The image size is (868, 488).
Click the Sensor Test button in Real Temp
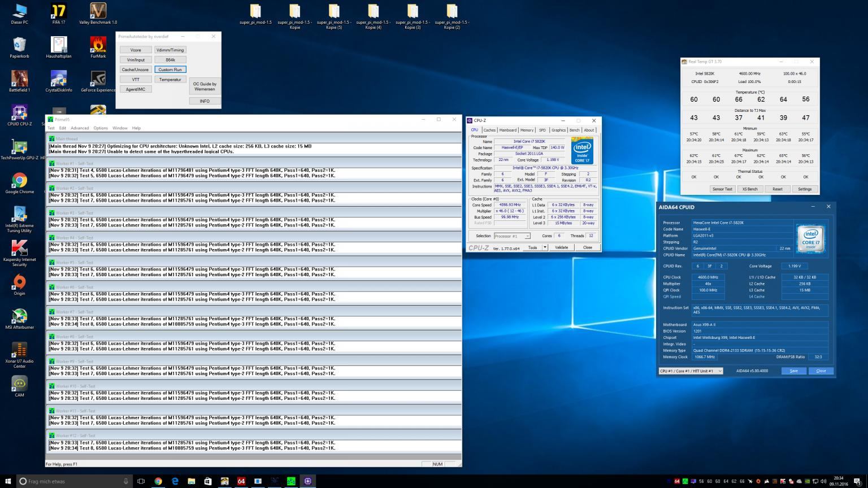[722, 189]
